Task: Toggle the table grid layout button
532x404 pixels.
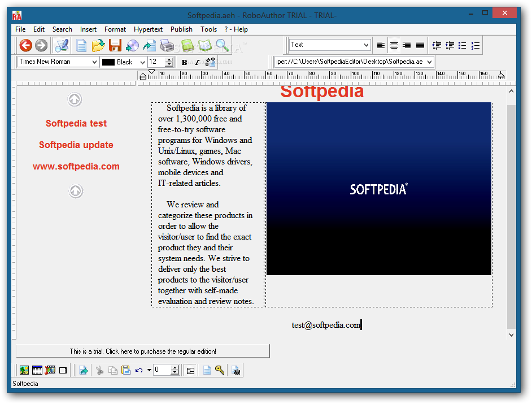Action: 191,371
